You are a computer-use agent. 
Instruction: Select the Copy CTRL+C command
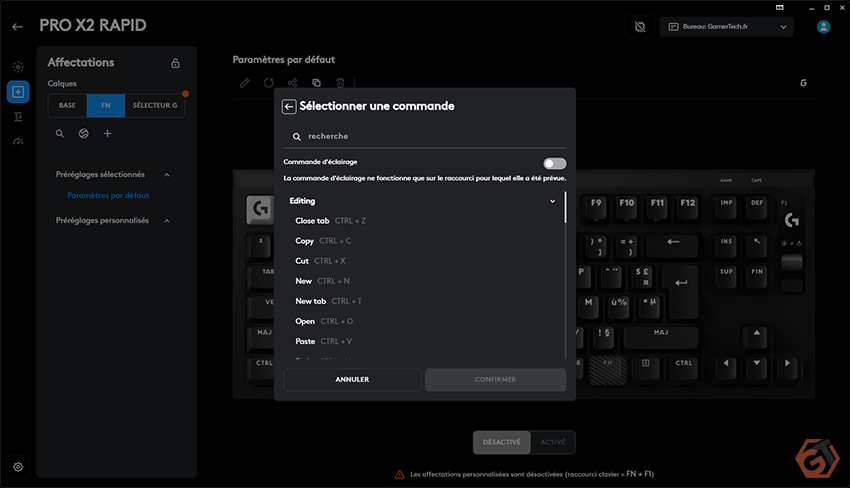(323, 241)
